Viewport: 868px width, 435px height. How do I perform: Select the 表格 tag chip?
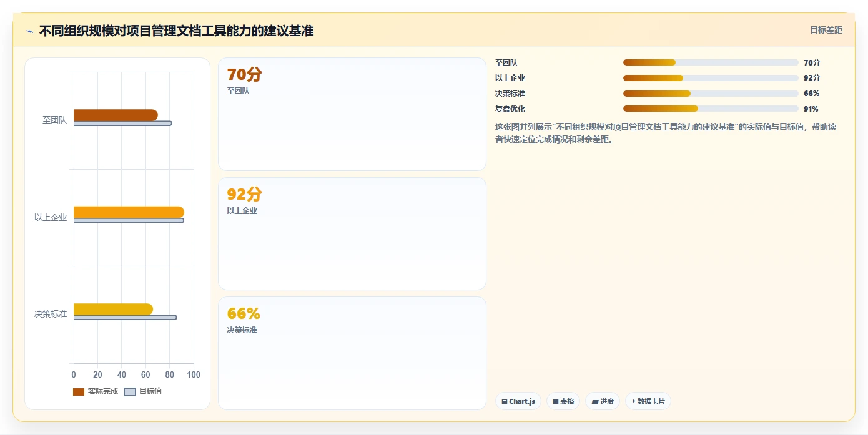coord(563,401)
